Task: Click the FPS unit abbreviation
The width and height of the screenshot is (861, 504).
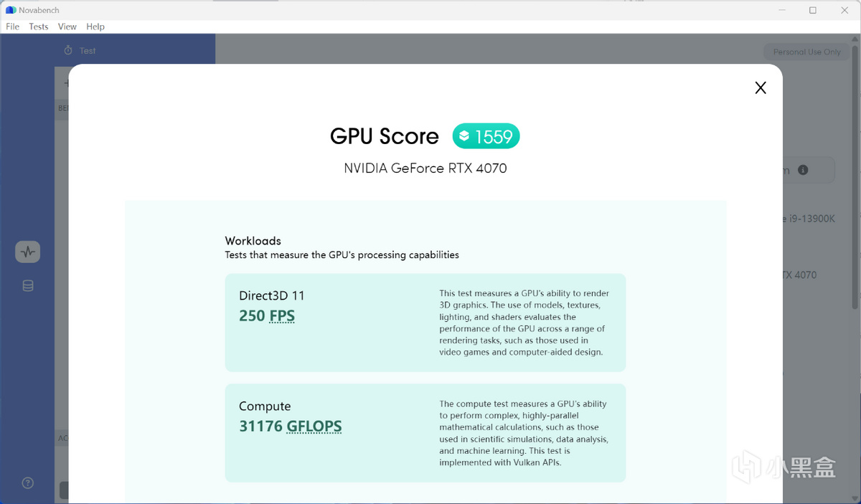Action: pyautogui.click(x=282, y=316)
